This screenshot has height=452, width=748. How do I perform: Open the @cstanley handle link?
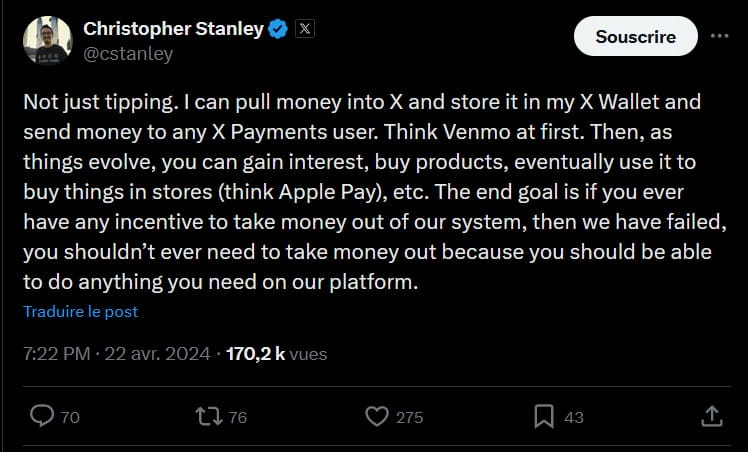tap(128, 54)
